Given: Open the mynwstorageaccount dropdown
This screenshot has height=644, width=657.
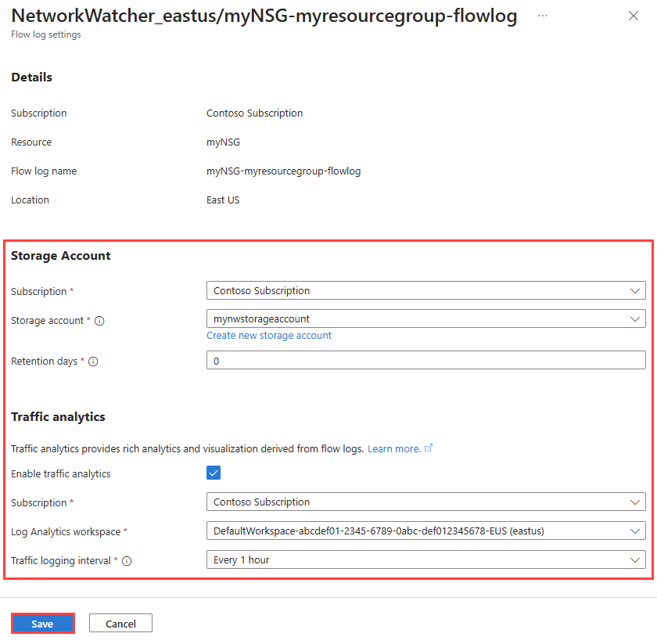Looking at the screenshot, I should pos(425,319).
